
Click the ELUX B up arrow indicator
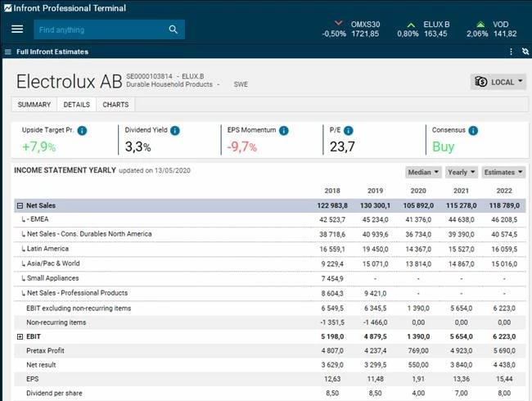(x=411, y=25)
